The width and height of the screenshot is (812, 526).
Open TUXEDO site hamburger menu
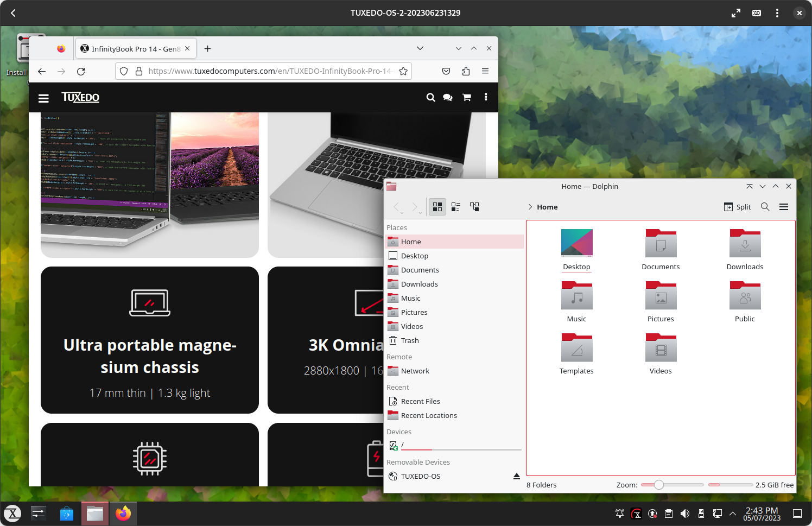pos(43,98)
